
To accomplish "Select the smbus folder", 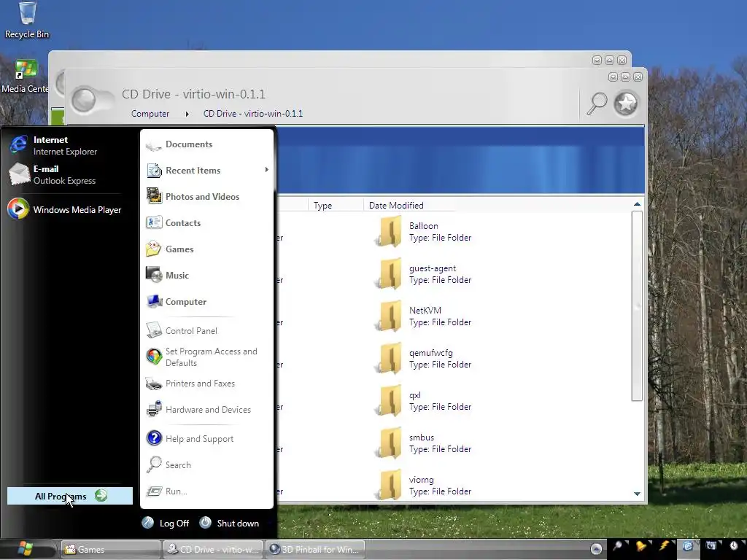I will 423,443.
